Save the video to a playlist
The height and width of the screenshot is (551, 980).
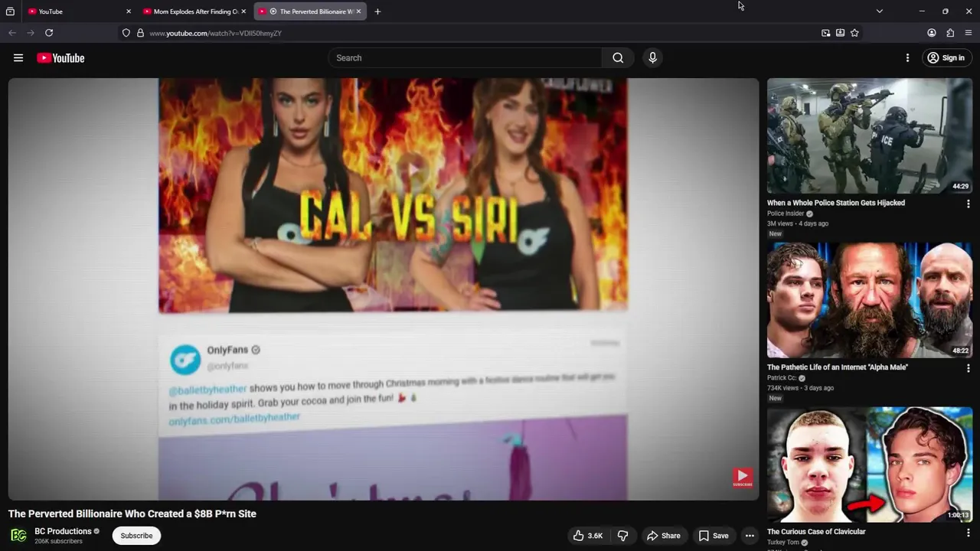tap(714, 536)
